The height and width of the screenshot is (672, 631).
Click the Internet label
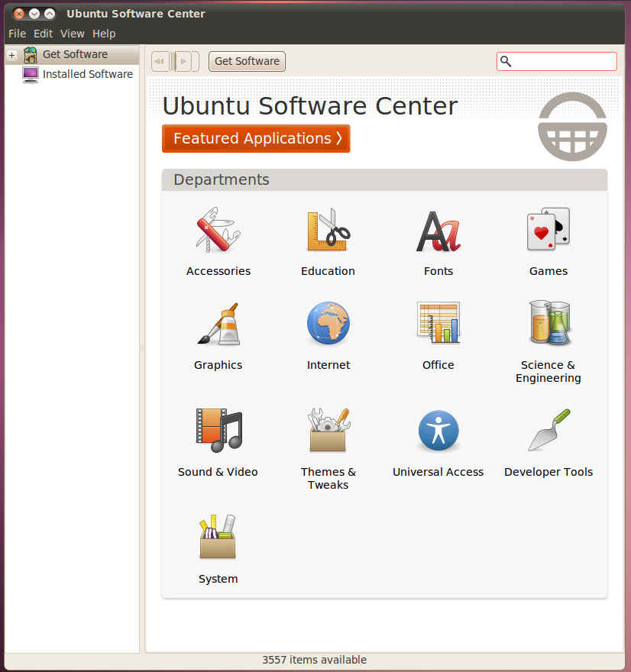[x=328, y=365]
